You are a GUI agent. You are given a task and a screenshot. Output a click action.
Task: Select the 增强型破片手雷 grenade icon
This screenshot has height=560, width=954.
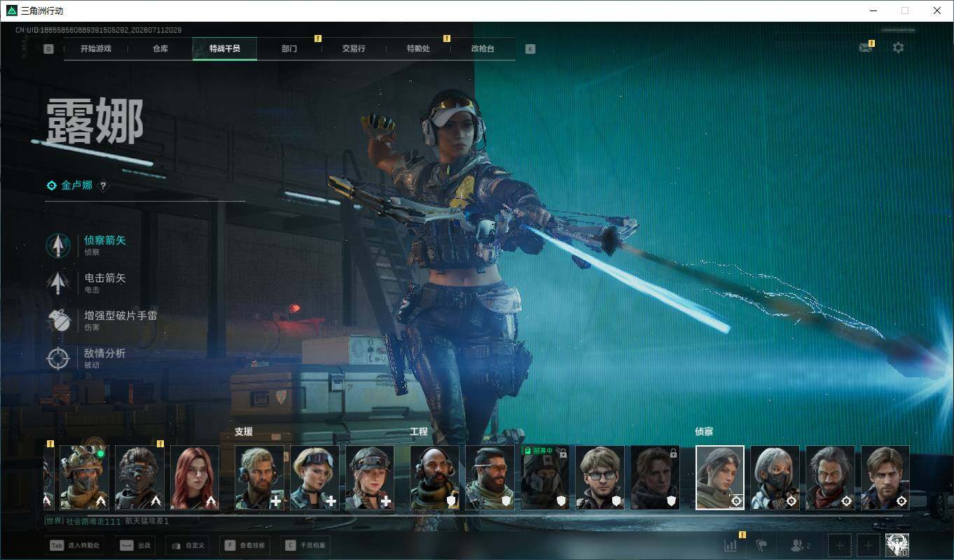pos(58,321)
